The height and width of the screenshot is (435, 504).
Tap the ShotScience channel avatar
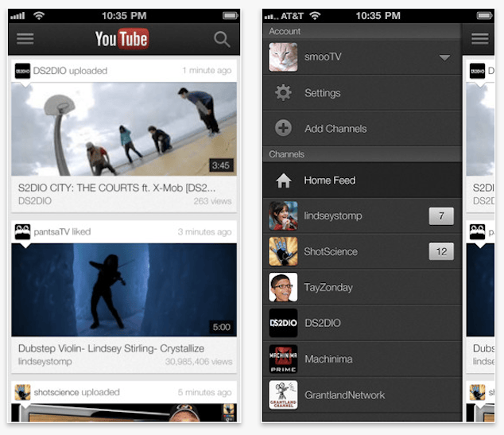point(283,251)
